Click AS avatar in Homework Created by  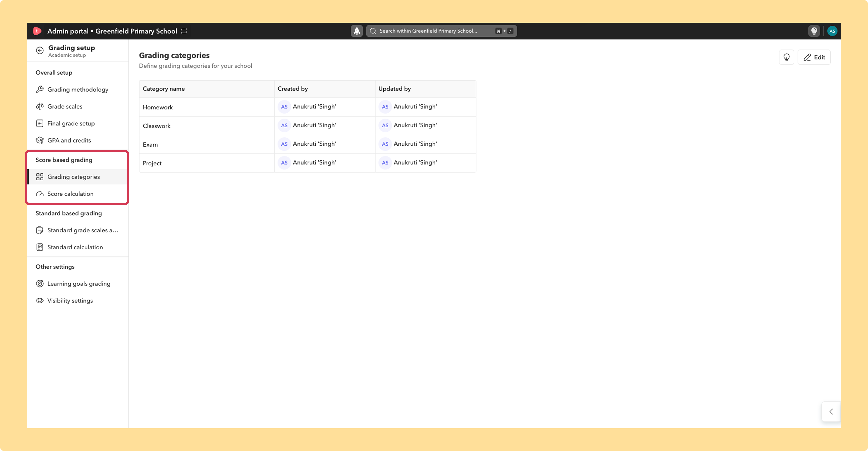pyautogui.click(x=284, y=107)
